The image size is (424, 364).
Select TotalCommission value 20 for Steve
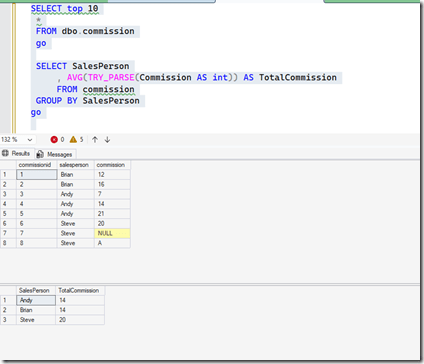click(80, 320)
